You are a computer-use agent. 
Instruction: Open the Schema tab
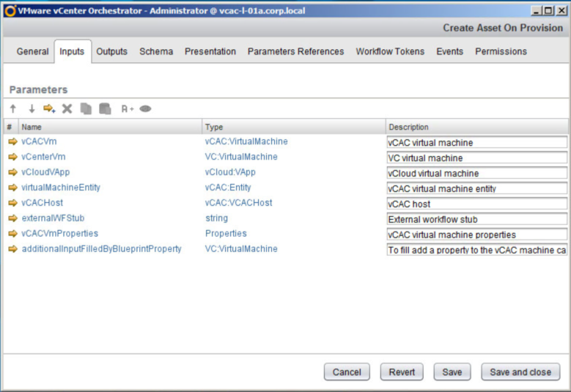tap(156, 51)
